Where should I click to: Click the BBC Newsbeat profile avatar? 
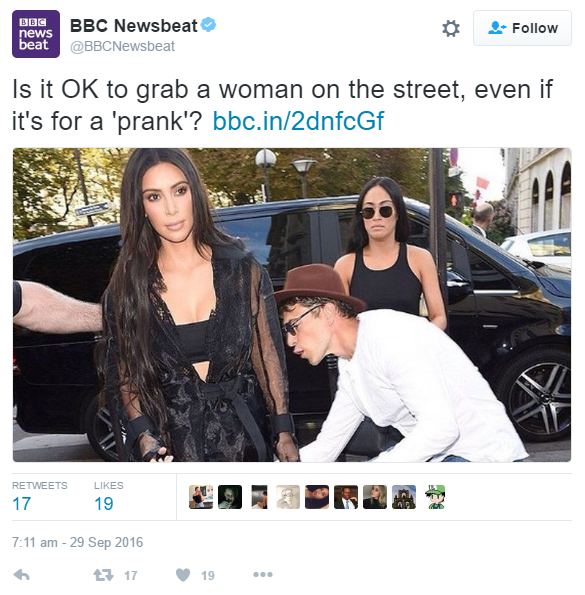(36, 34)
